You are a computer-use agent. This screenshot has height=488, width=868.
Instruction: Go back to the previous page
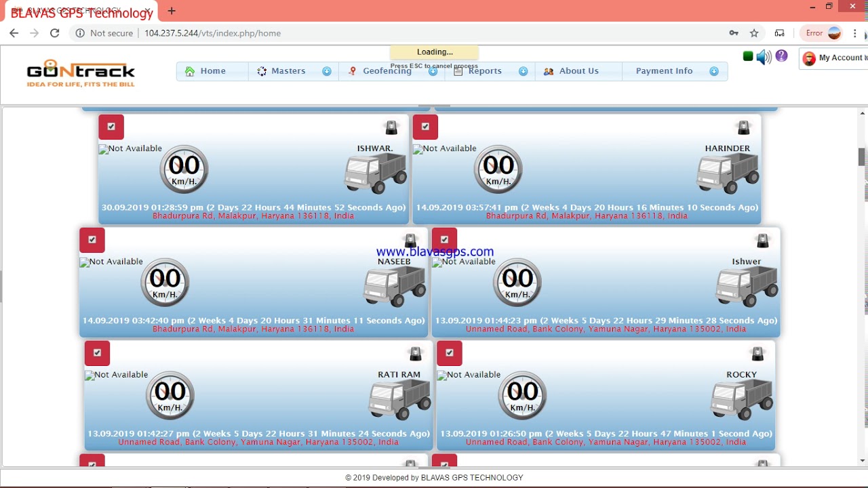(x=14, y=33)
